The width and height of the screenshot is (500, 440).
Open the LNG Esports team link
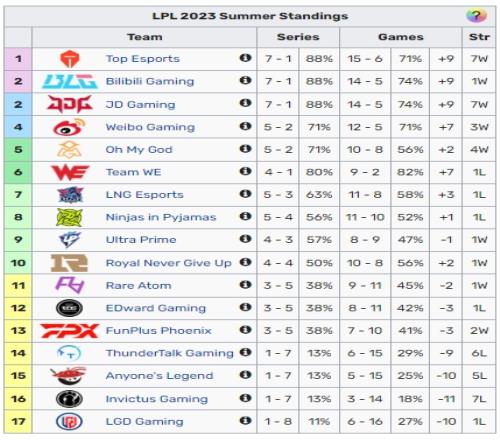coord(144,194)
